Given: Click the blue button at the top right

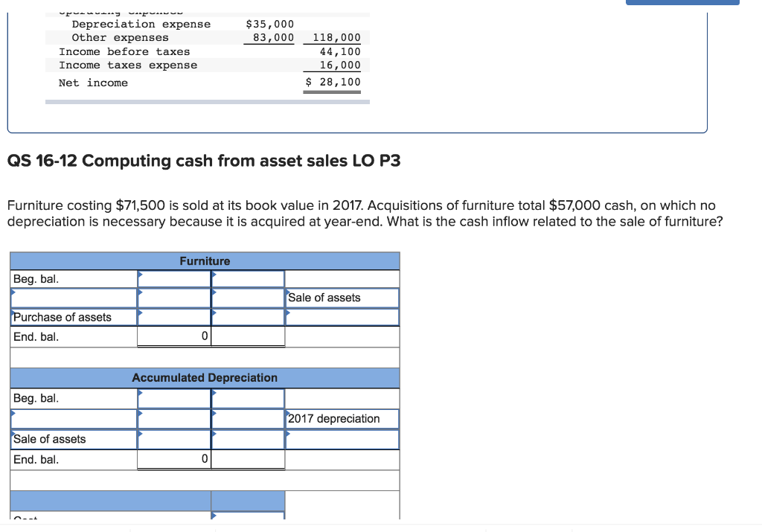Looking at the screenshot, I should [682, 2].
